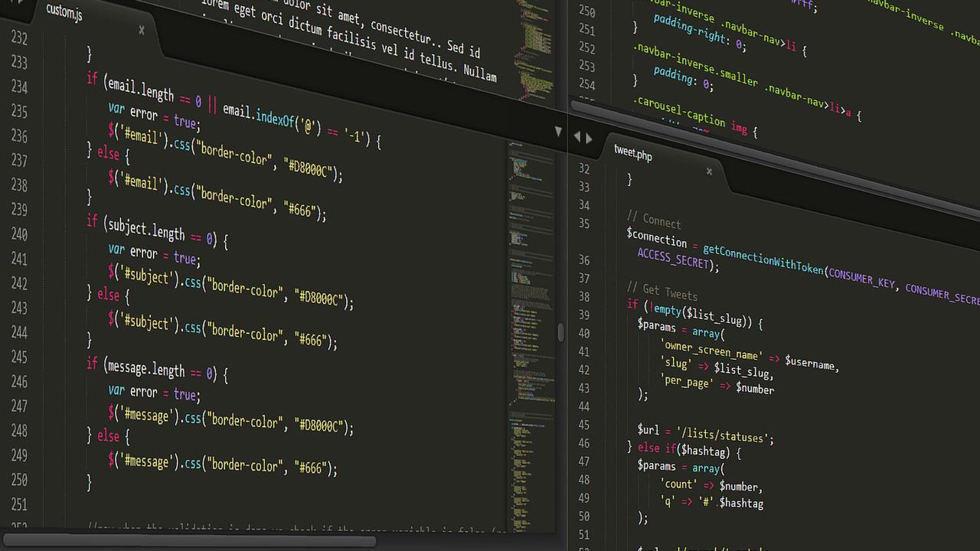Image resolution: width=980 pixels, height=551 pixels.
Task: Click the vertical scrollbar of the custom.js pane
Action: pyautogui.click(x=560, y=333)
